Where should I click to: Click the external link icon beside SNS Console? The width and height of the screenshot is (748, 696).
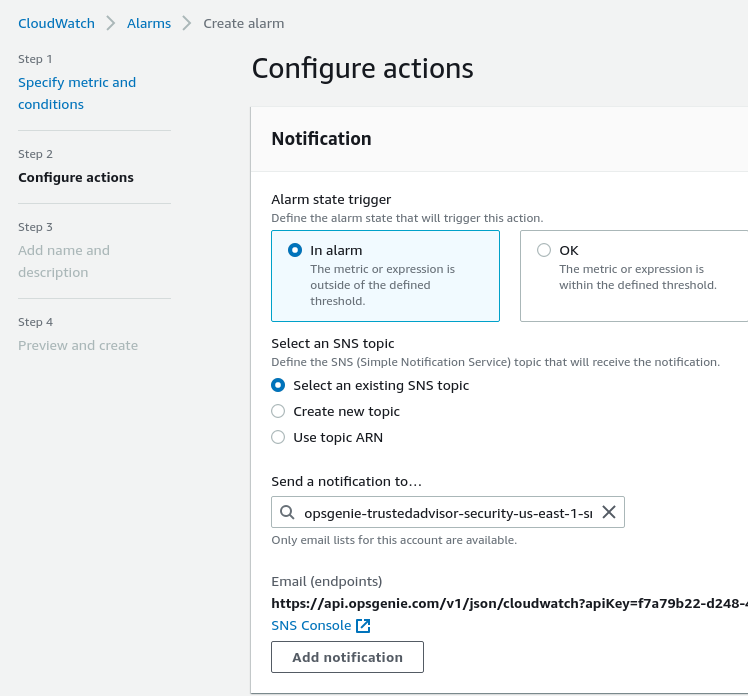click(x=363, y=626)
